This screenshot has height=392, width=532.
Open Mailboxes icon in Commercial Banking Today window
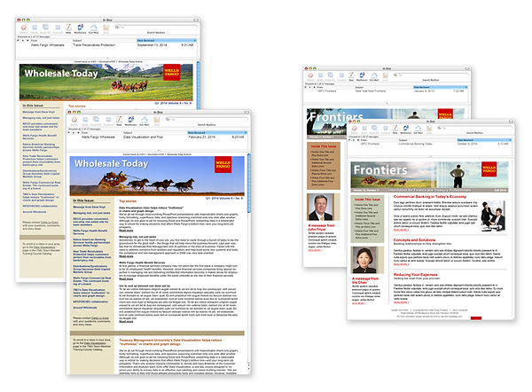coord(406,128)
